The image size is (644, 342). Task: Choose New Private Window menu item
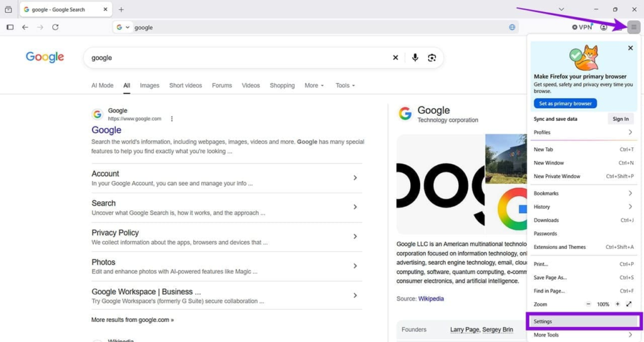pos(583,176)
